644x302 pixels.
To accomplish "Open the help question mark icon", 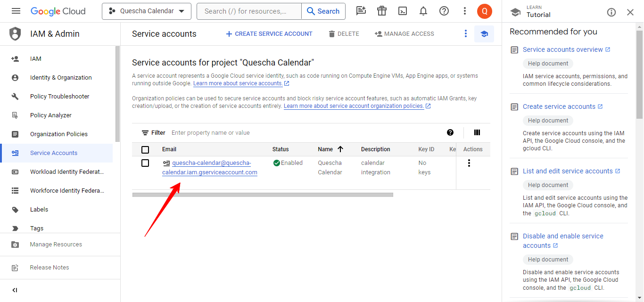I will (x=444, y=11).
